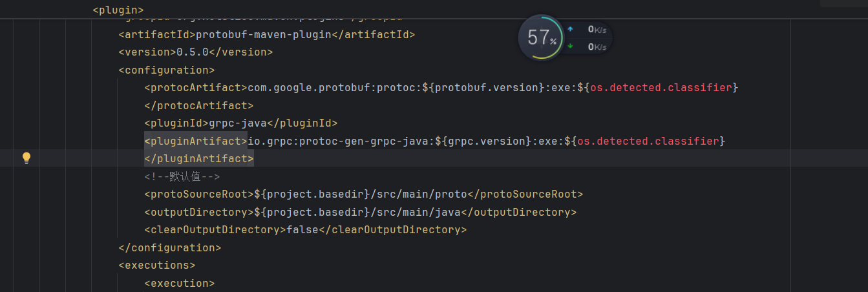
Task: Click ${grpc.version} in the pluginArtifact line
Action: coord(483,141)
